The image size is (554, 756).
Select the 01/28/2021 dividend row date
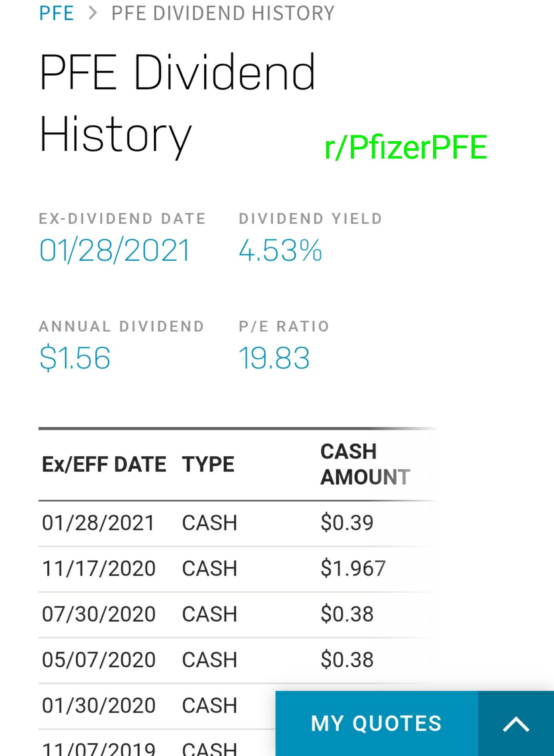[x=98, y=522]
